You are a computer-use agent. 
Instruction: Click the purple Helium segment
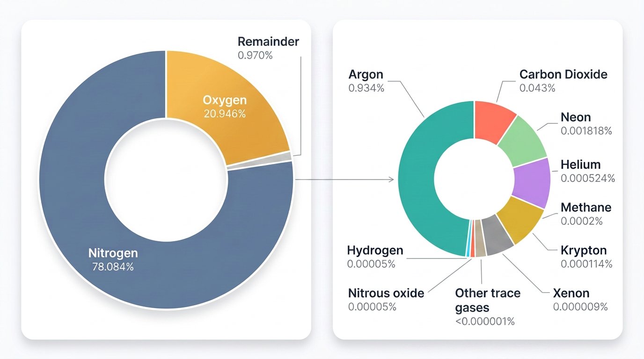[531, 182]
